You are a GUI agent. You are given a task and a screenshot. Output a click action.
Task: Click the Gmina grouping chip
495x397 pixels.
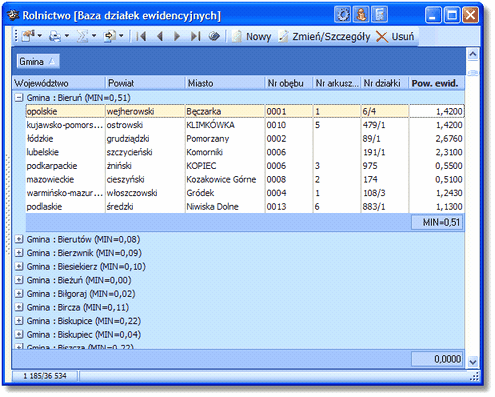point(38,61)
